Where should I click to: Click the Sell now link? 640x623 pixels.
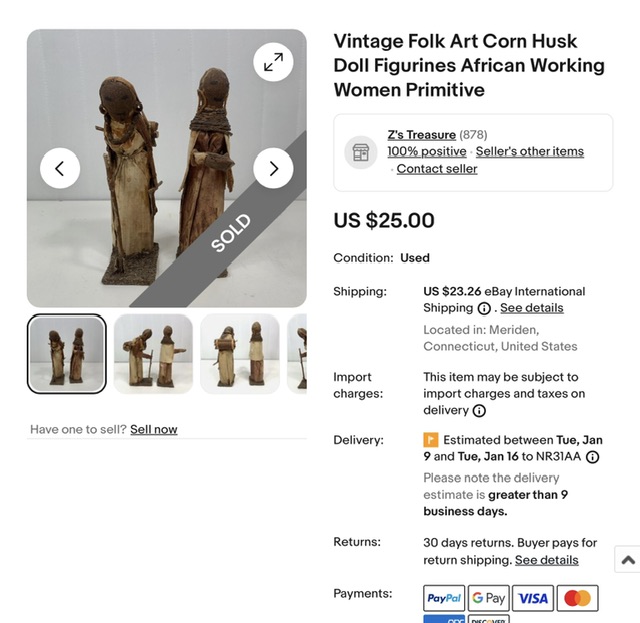(153, 429)
